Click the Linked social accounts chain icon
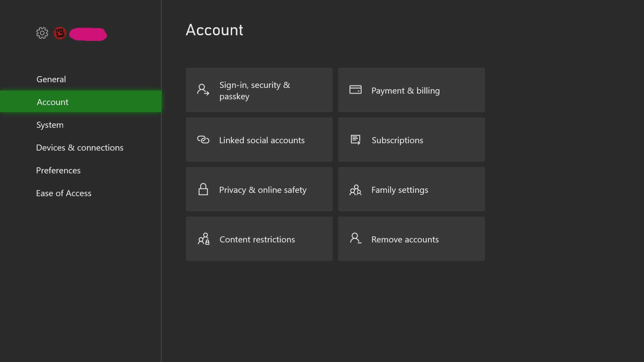The height and width of the screenshot is (362, 644). (203, 139)
